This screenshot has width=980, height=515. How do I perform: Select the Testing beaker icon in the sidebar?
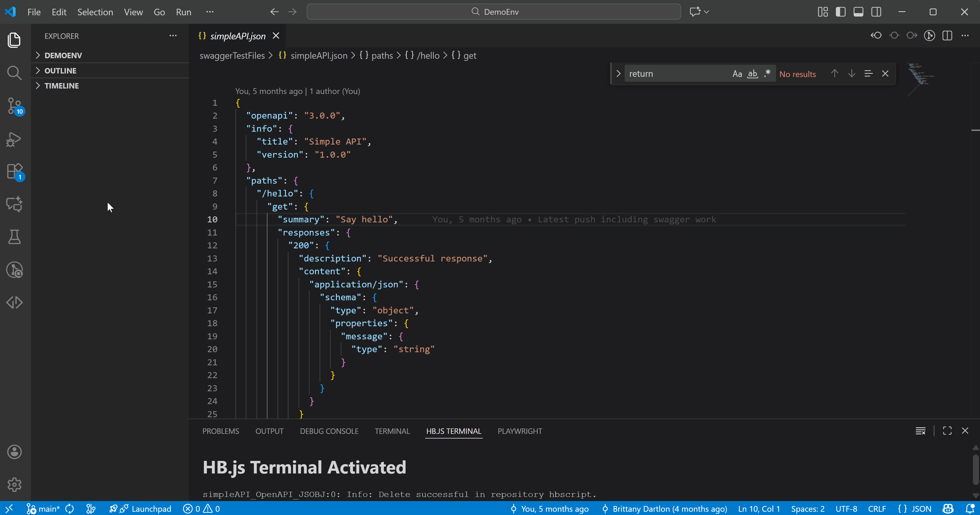pos(14,237)
